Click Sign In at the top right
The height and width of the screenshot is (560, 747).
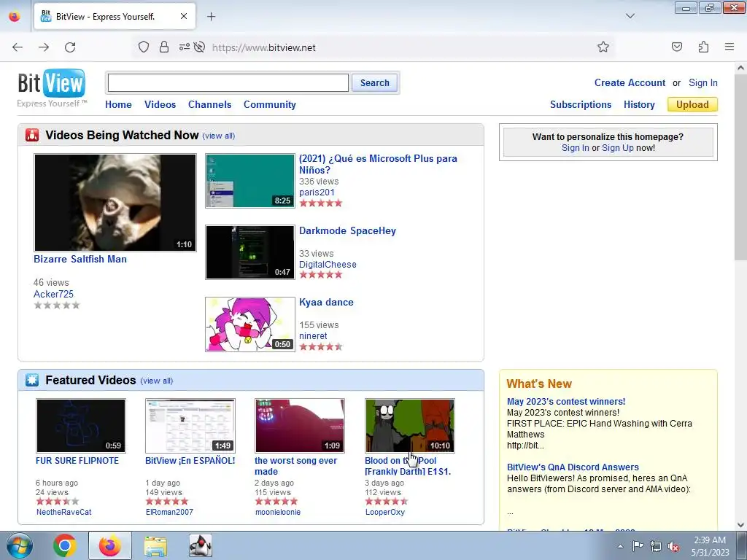[703, 82]
